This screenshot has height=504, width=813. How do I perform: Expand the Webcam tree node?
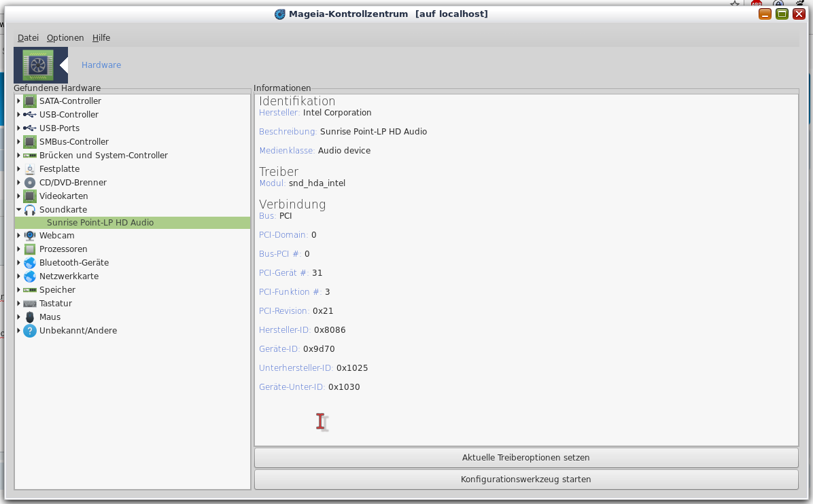pos(18,236)
